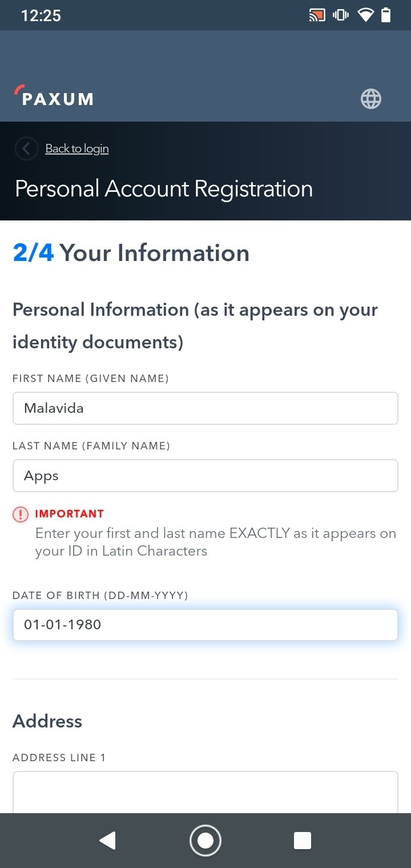Viewport: 411px width, 868px height.
Task: Click the Personal Account Registration heading
Action: click(164, 188)
